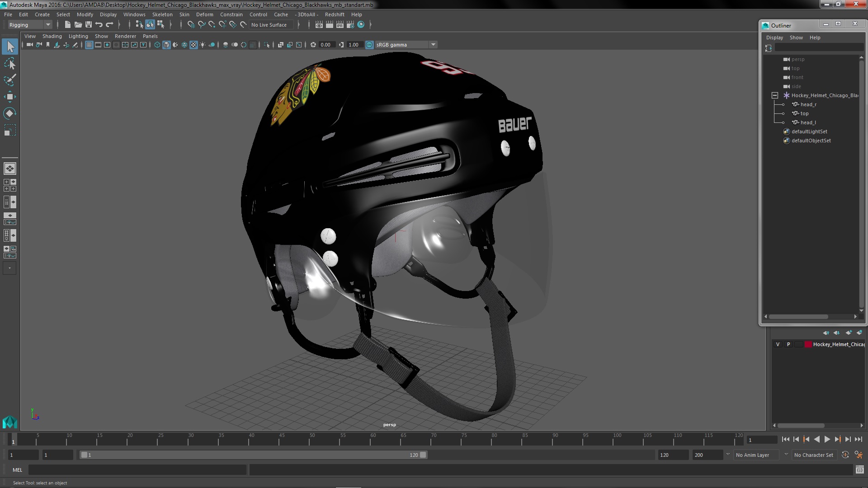Viewport: 868px width, 488px height.
Task: Enable snap to grids
Action: click(191, 25)
